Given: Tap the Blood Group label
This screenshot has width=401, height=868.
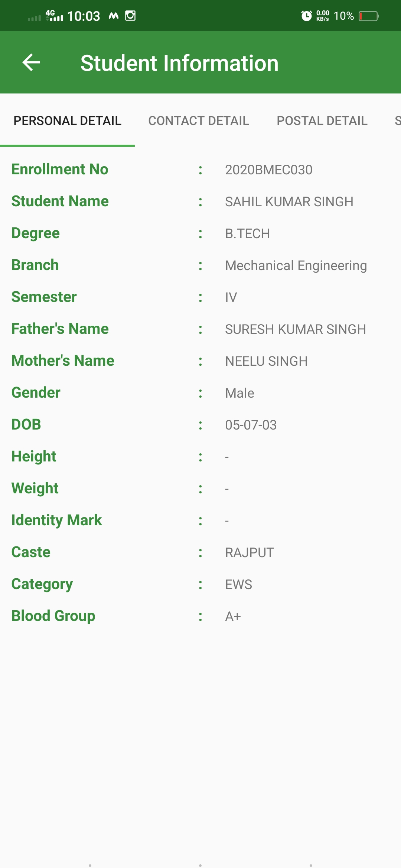Looking at the screenshot, I should click(x=53, y=616).
